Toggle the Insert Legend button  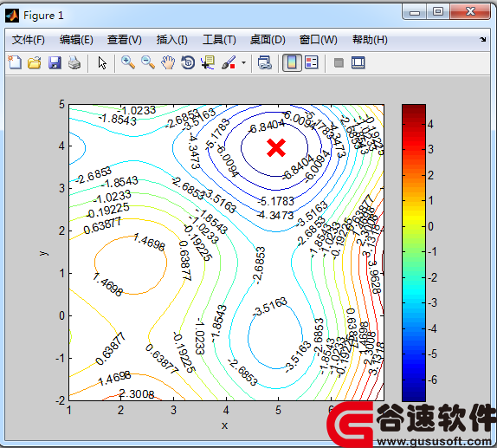point(312,62)
